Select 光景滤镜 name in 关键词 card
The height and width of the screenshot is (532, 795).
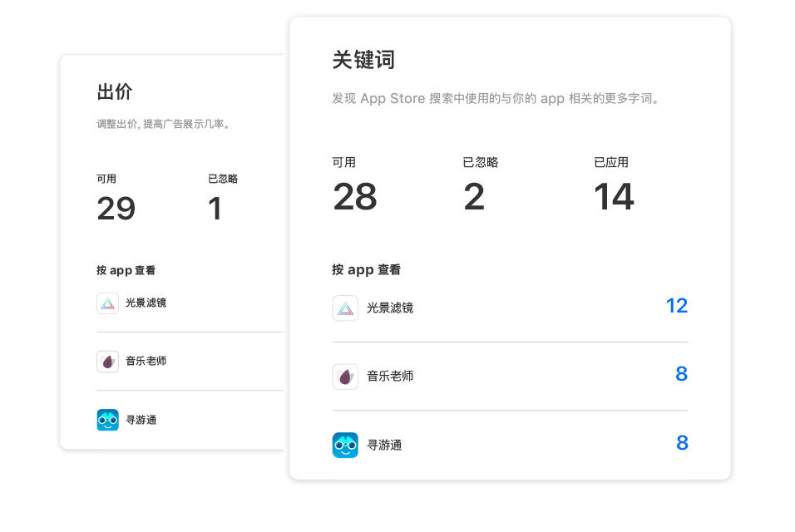(x=390, y=308)
